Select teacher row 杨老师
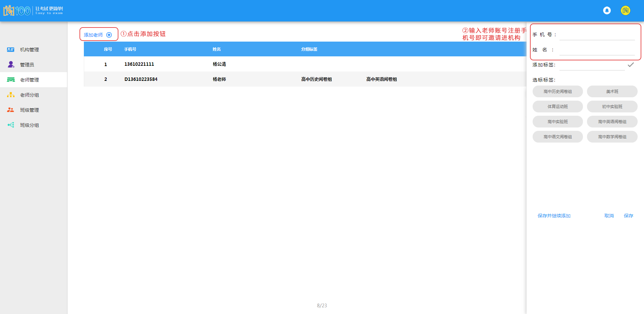This screenshot has width=644, height=314. (219, 79)
